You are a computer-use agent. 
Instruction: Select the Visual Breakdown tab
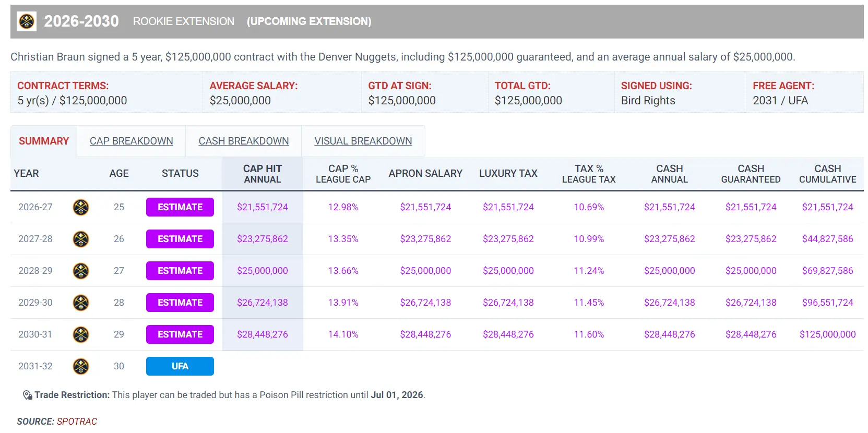click(363, 141)
